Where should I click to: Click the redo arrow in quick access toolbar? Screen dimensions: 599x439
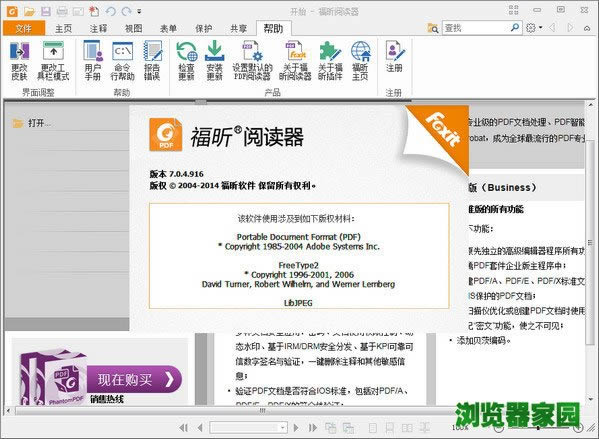click(126, 11)
